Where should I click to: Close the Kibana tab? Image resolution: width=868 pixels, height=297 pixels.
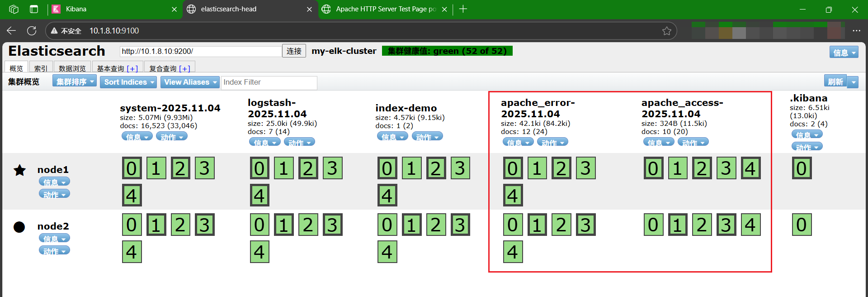[174, 9]
